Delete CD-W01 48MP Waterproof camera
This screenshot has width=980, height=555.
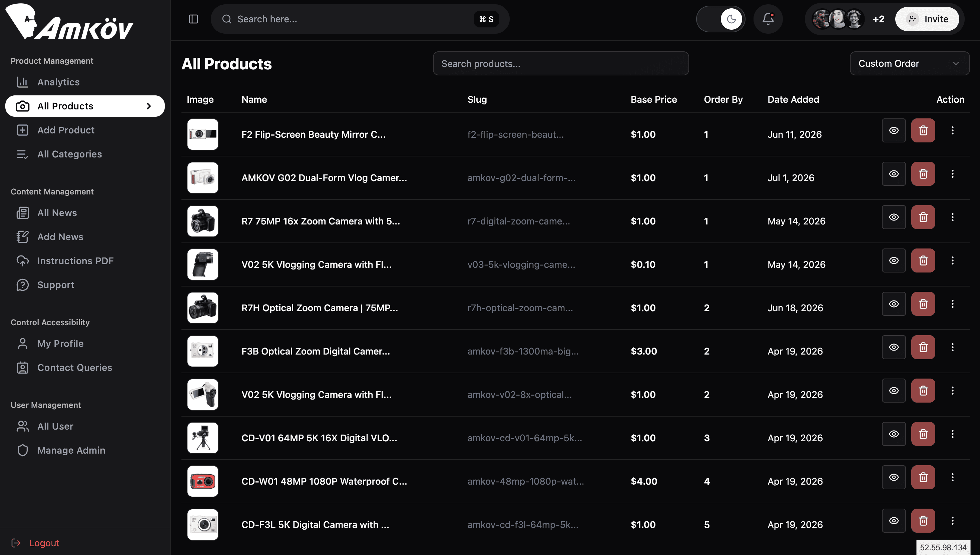923,478
